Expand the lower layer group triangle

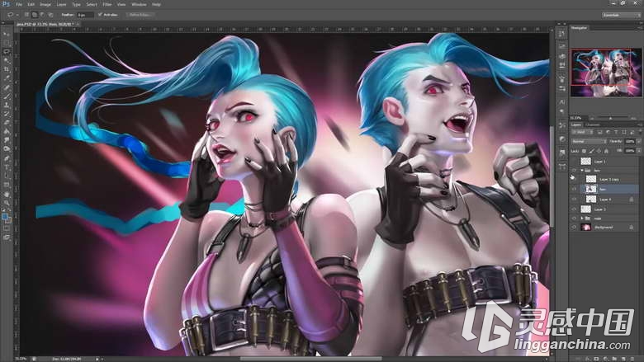click(582, 218)
